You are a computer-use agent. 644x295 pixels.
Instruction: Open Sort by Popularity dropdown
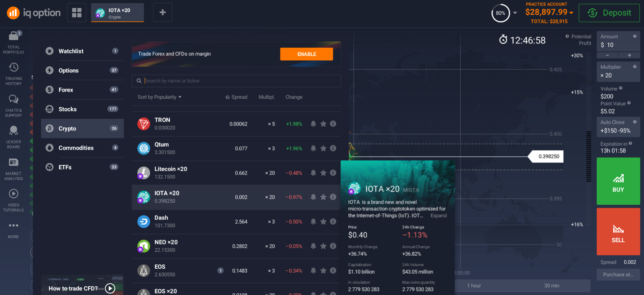tap(159, 97)
